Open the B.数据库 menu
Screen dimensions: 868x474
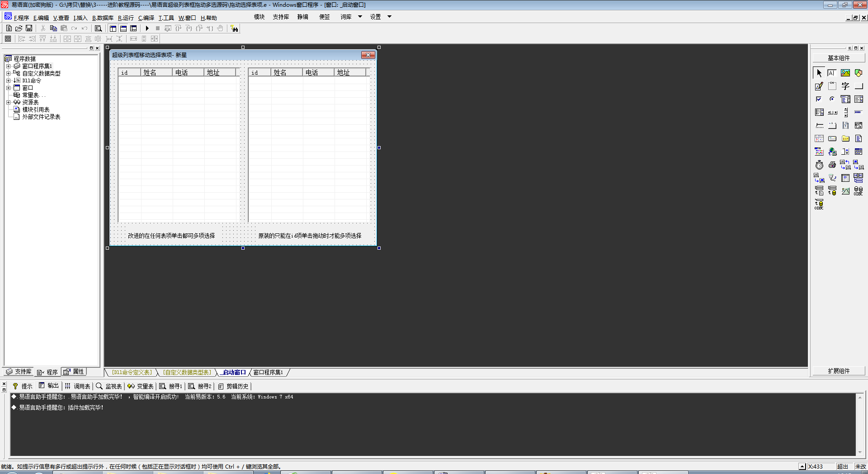pyautogui.click(x=103, y=18)
